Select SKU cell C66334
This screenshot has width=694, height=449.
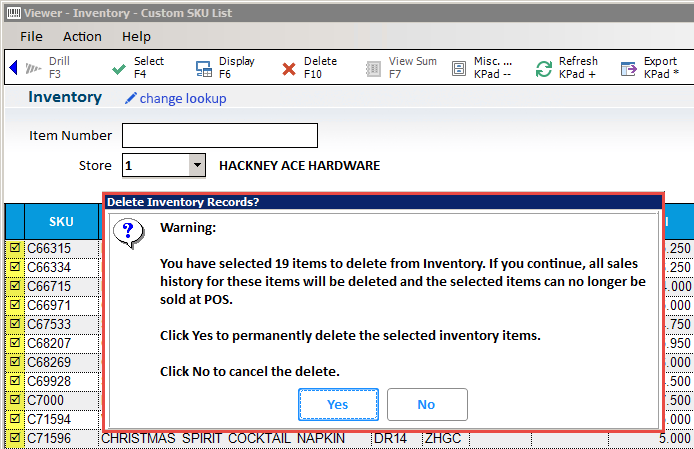click(62, 267)
